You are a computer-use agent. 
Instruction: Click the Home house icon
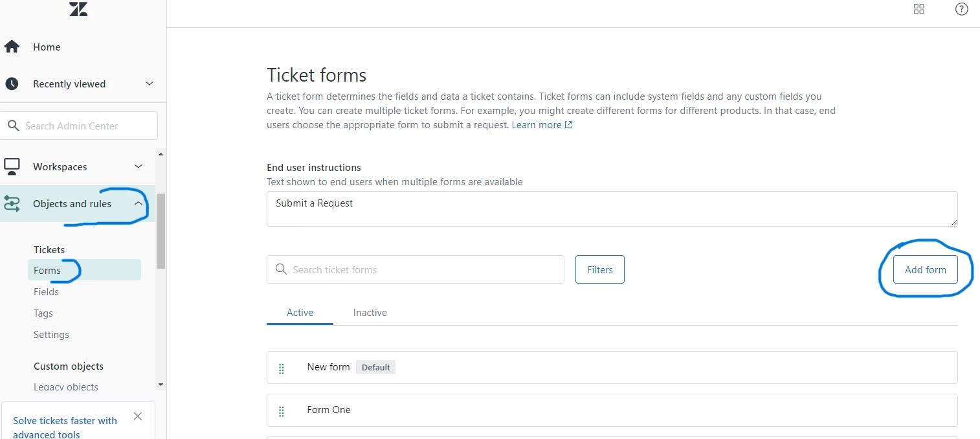coord(12,47)
